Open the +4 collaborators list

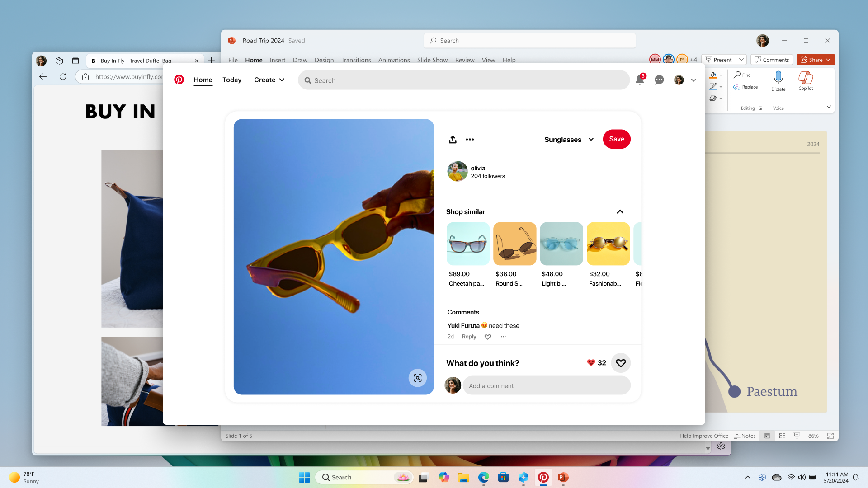coord(693,60)
